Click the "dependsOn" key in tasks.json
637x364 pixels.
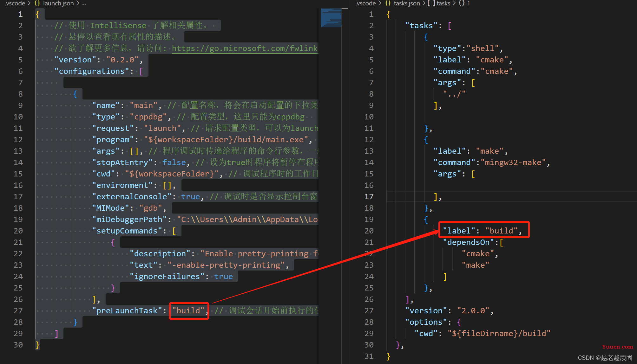[469, 242]
